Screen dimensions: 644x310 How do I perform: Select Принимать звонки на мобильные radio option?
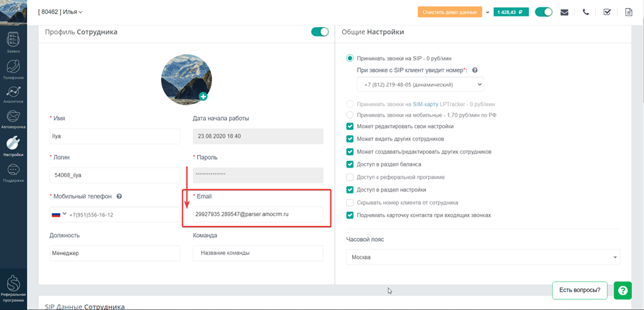coord(350,115)
